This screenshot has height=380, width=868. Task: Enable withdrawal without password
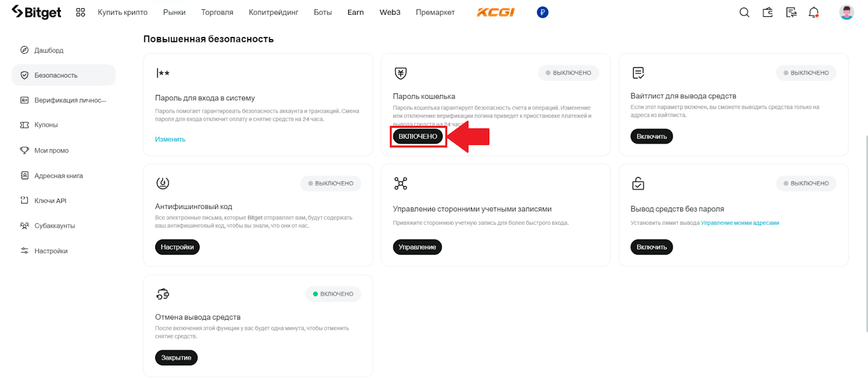[x=652, y=247]
